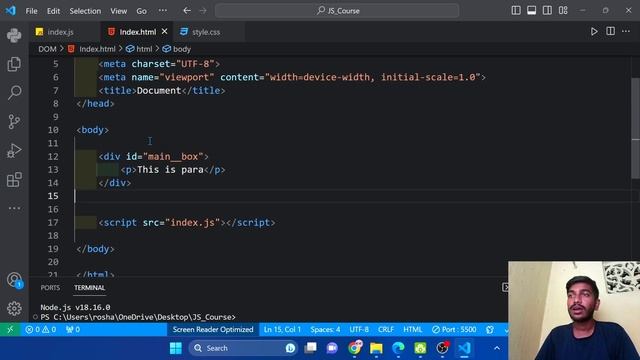This screenshot has height=360, width=640.
Task: Click the Copilot status icon in status bar
Action: tap(490, 329)
